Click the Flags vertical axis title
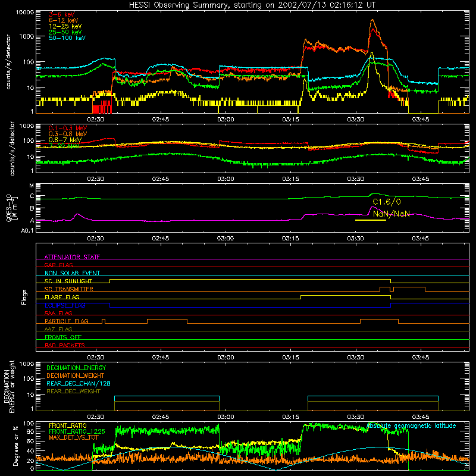476x476 pixels. click(24, 297)
